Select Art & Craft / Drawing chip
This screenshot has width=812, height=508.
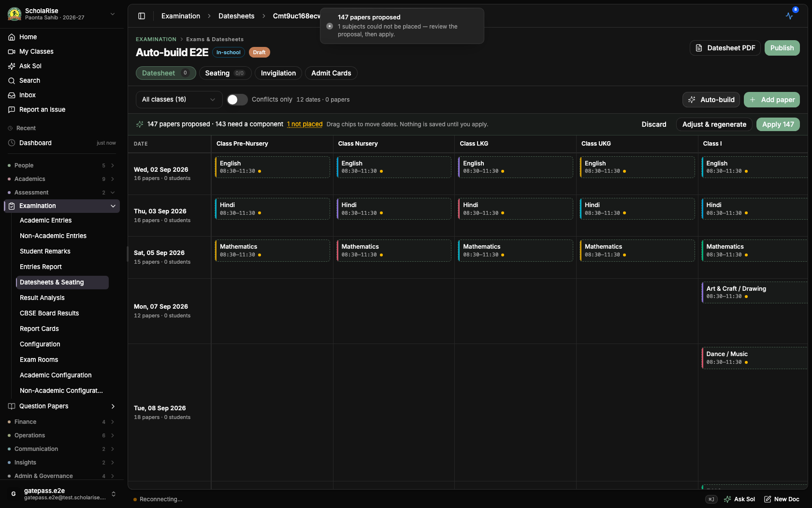click(x=754, y=292)
